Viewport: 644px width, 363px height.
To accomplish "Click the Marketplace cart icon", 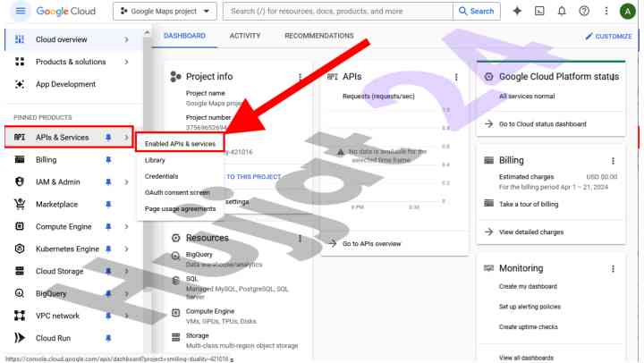I will click(x=20, y=204).
